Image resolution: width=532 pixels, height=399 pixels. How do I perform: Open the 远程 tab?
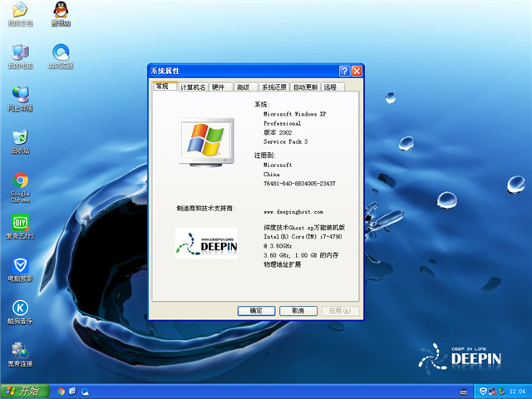pos(331,87)
